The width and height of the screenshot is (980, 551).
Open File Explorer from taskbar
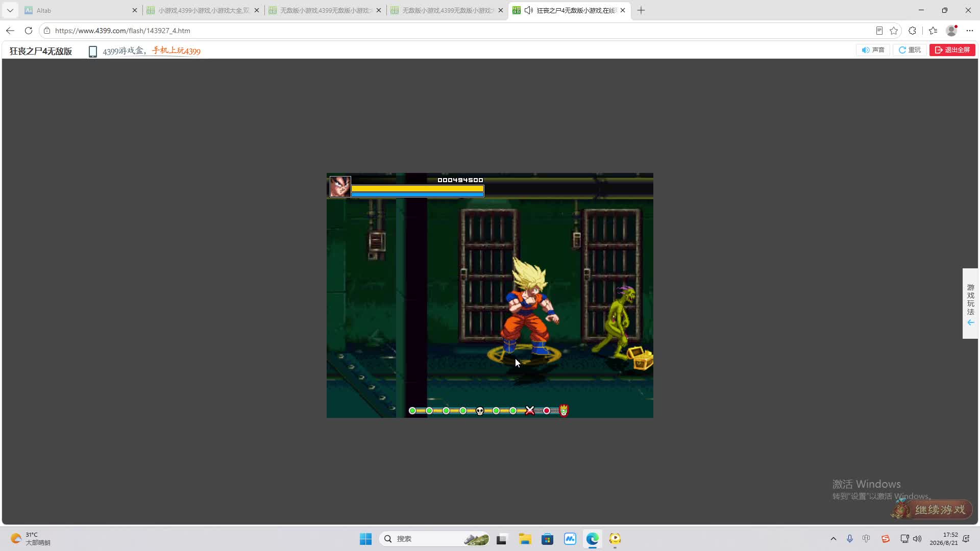point(525,539)
